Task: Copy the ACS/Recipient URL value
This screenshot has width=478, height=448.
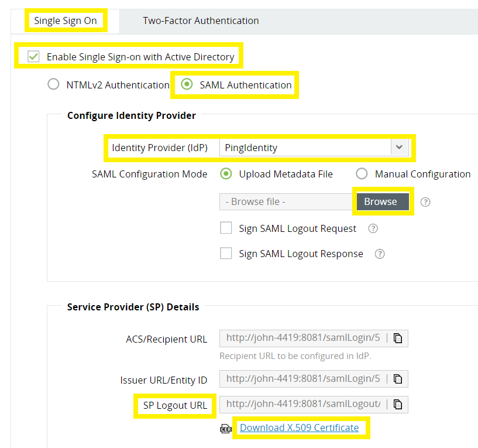Action: (399, 338)
